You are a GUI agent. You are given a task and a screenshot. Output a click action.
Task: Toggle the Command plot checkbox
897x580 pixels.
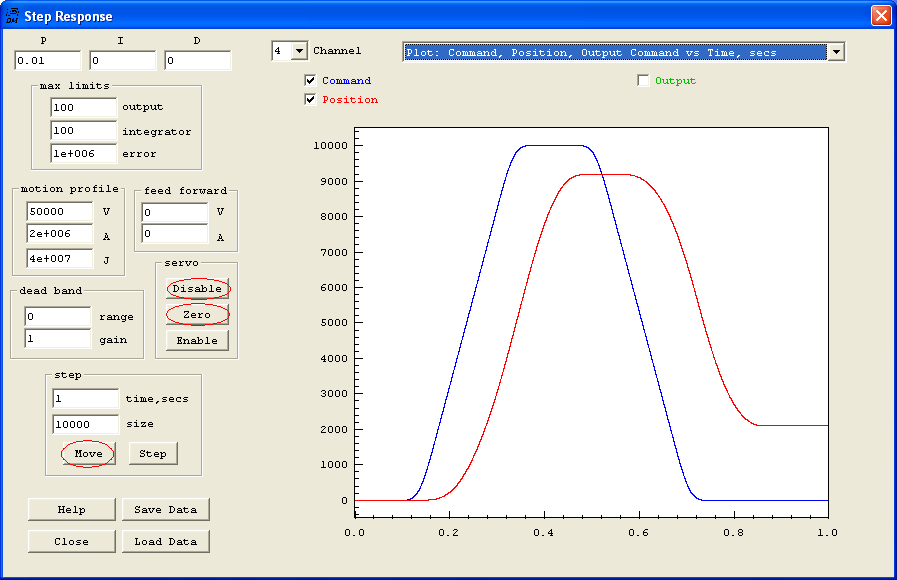coord(310,81)
